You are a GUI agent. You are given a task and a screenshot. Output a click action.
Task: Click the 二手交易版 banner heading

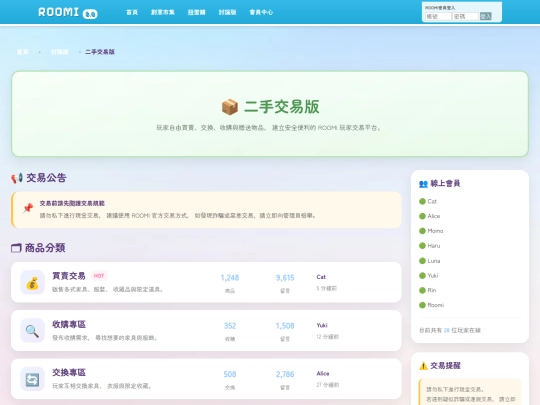pyautogui.click(x=282, y=107)
